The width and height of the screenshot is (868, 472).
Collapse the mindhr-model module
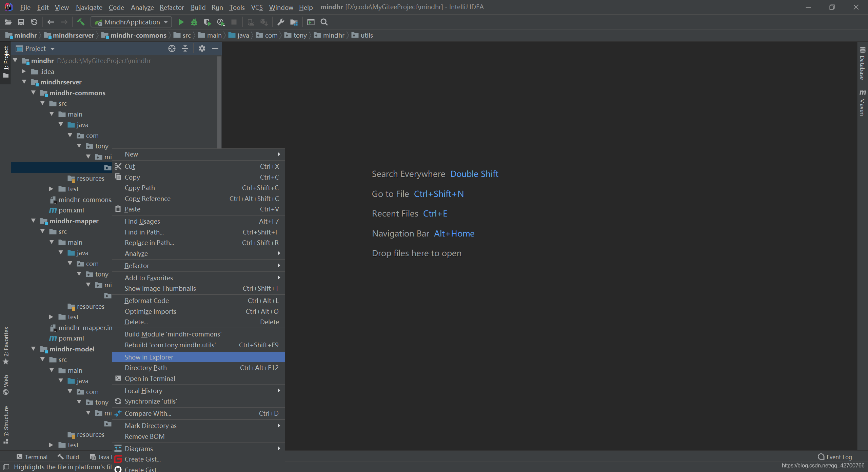(x=33, y=349)
